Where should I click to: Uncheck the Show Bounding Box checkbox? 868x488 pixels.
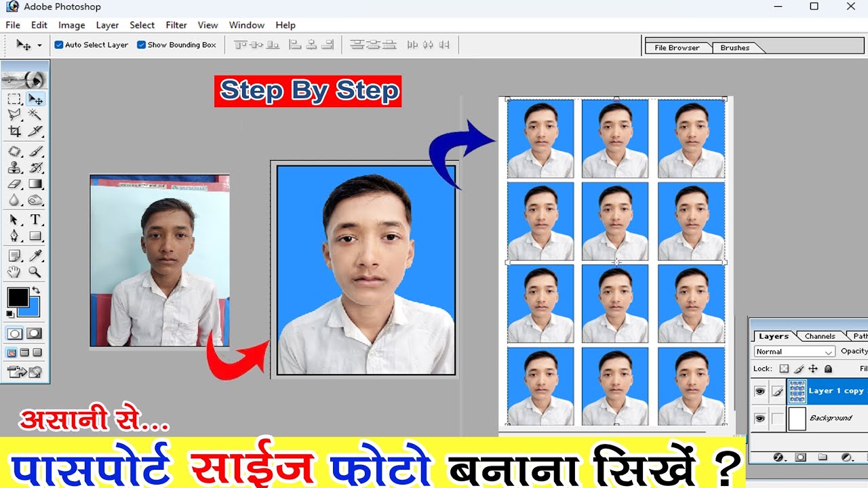click(x=141, y=45)
